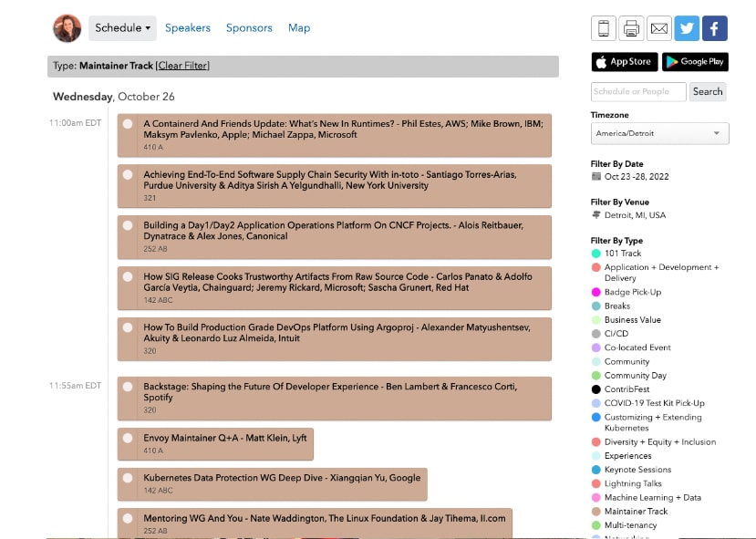Filter by COVID-19 Test Kit Pick-Up
The width and height of the screenshot is (756, 539).
[654, 403]
